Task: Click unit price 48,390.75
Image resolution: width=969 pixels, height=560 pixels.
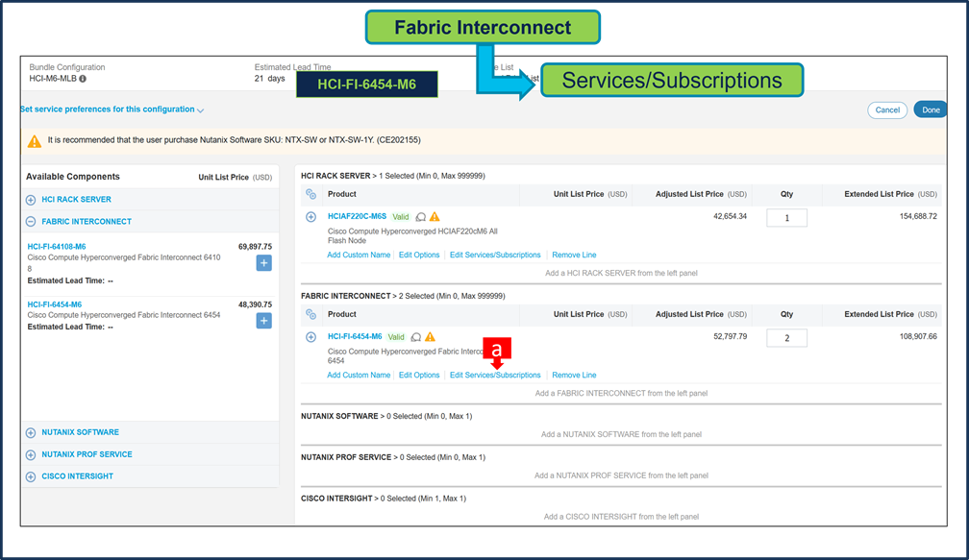Action: 256,304
